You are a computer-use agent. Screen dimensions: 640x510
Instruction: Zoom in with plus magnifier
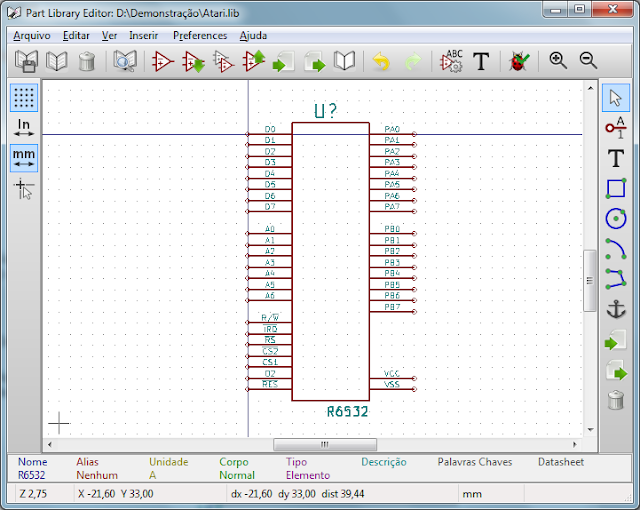tap(557, 61)
